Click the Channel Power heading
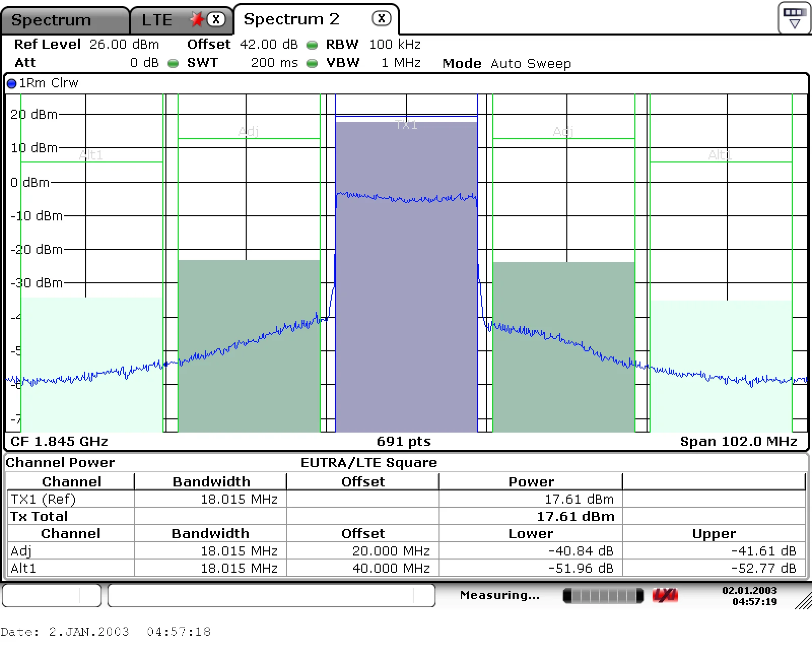 [60, 463]
